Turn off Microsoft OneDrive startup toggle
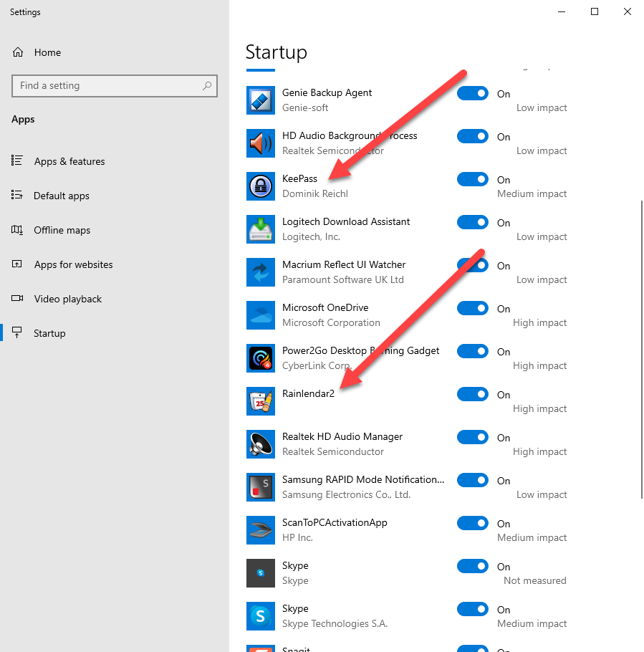 click(472, 308)
